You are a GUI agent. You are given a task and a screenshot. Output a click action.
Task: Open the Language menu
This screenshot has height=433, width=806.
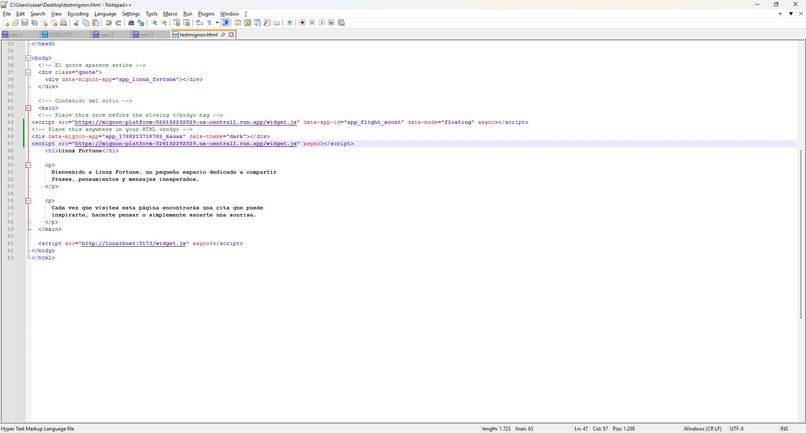point(105,14)
